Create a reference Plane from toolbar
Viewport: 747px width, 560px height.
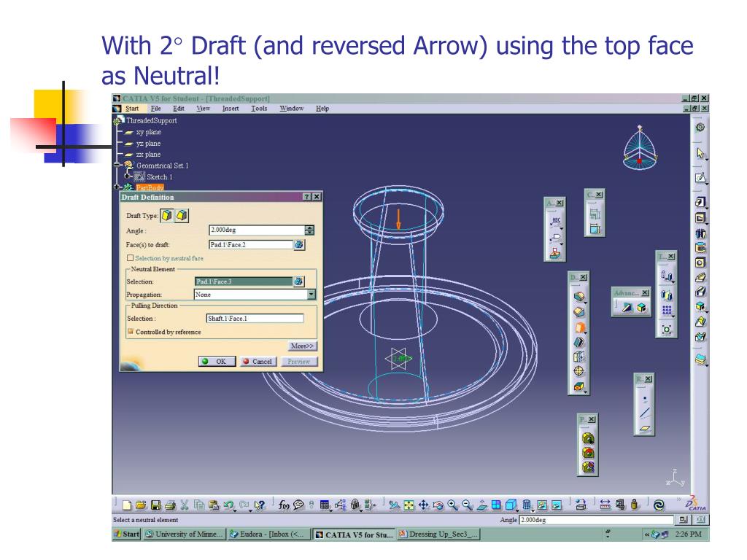(x=645, y=428)
